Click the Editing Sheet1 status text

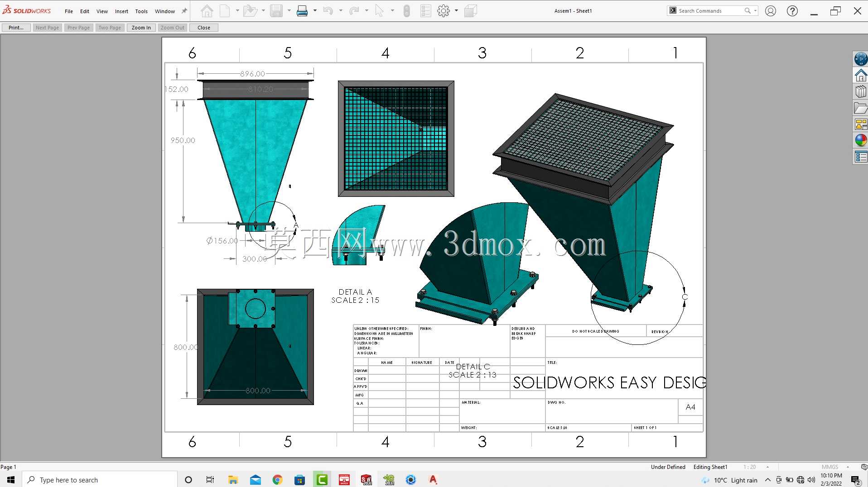coord(710,467)
